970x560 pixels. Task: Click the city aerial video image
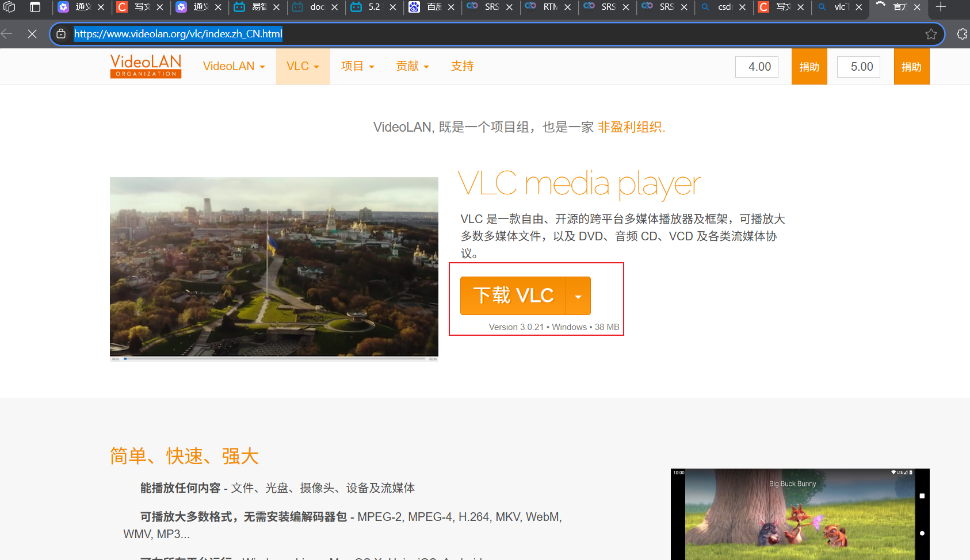pos(274,269)
